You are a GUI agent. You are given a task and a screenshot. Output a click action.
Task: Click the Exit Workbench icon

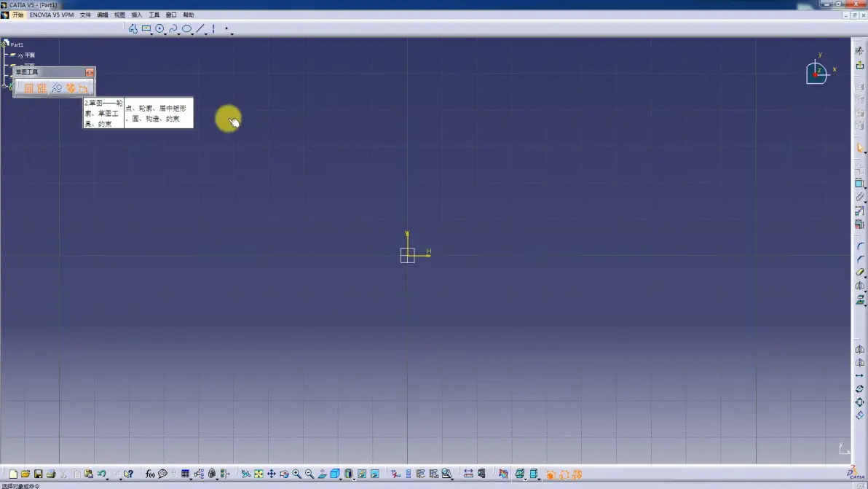pos(860,65)
